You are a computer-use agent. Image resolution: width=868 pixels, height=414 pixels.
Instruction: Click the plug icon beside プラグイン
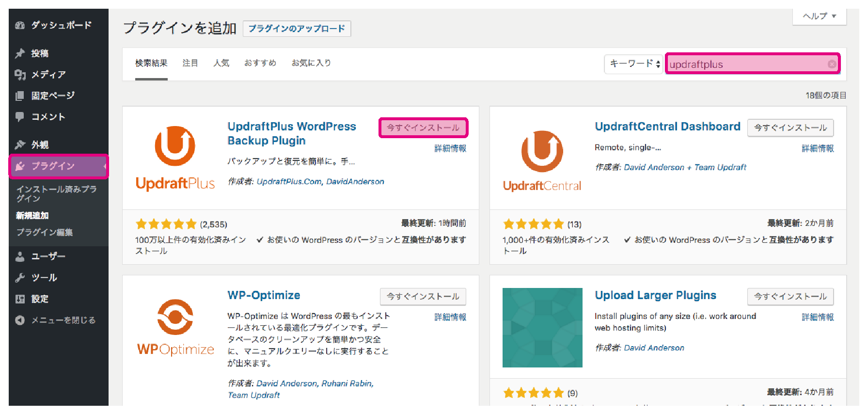[20, 166]
